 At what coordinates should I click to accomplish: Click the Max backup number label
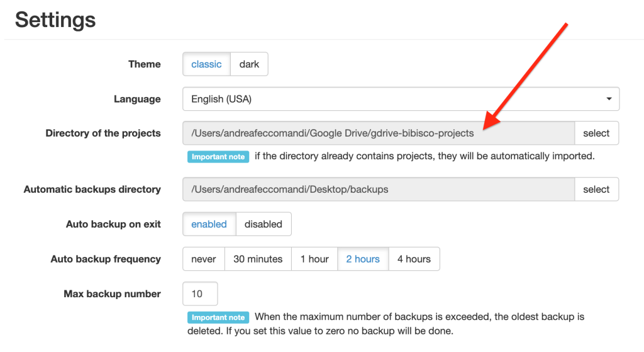[112, 294]
